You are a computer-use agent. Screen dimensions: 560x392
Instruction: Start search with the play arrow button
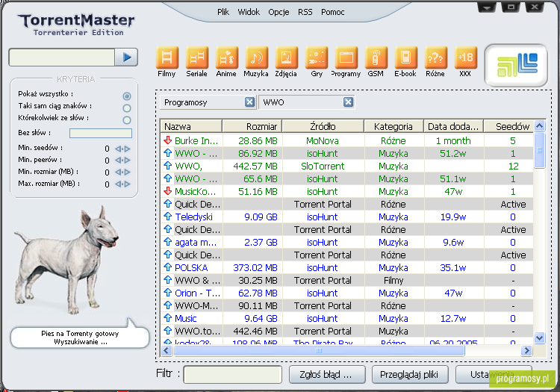(126, 57)
